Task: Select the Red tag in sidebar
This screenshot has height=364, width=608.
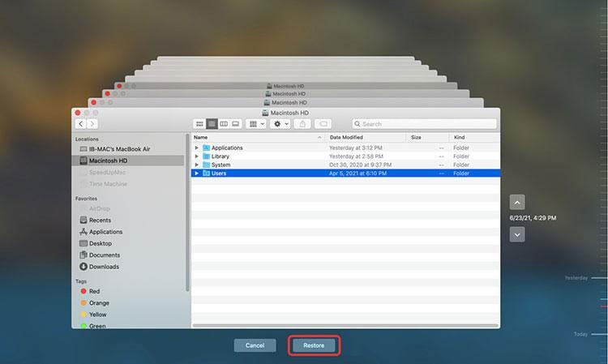Action: (x=94, y=290)
